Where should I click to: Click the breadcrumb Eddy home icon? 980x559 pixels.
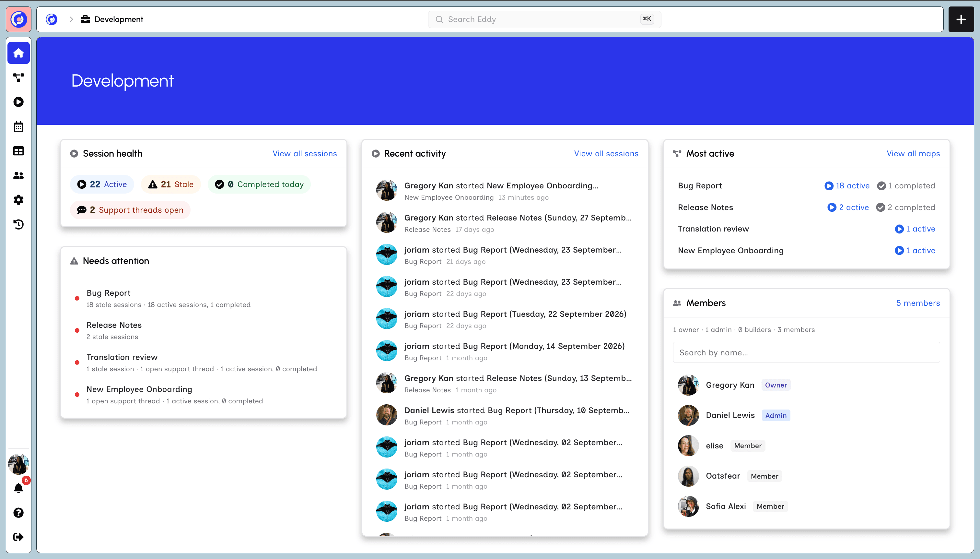click(x=52, y=19)
